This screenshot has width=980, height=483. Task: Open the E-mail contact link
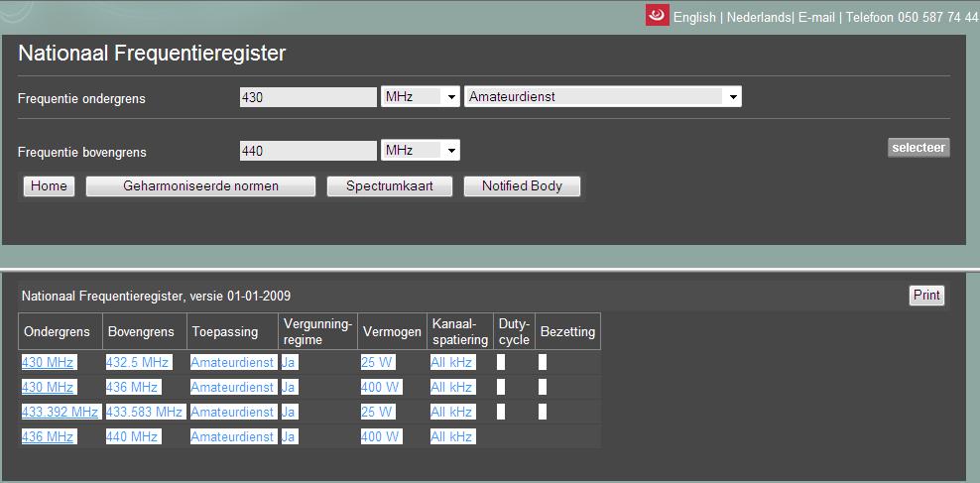pyautogui.click(x=817, y=18)
